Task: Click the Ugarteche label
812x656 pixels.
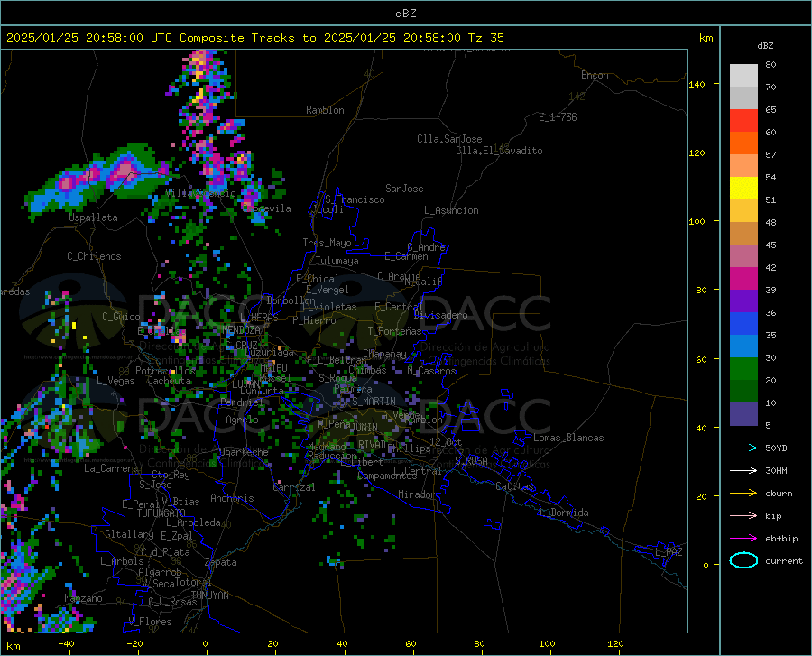Action: tap(244, 452)
